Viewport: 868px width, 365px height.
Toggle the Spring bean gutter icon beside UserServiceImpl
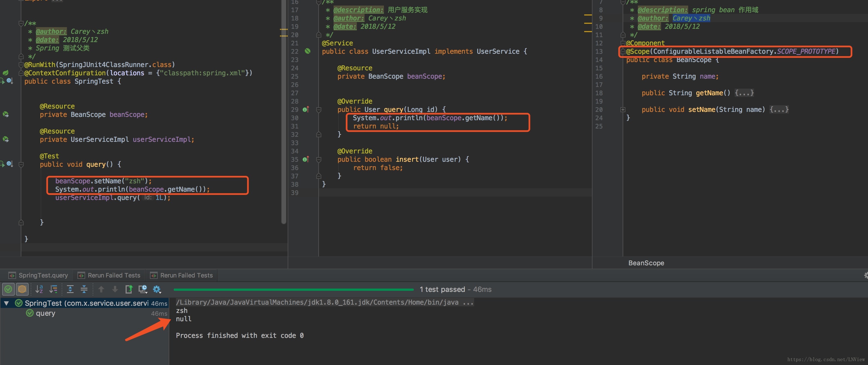click(307, 51)
